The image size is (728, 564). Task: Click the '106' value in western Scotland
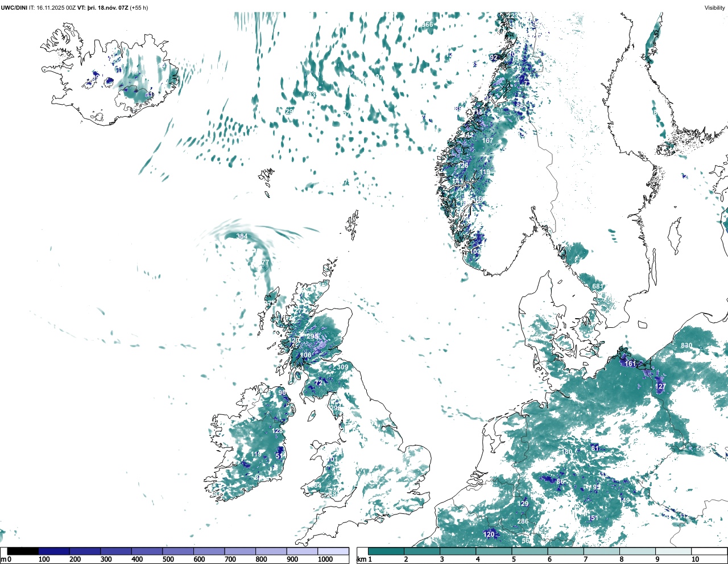pyautogui.click(x=306, y=355)
